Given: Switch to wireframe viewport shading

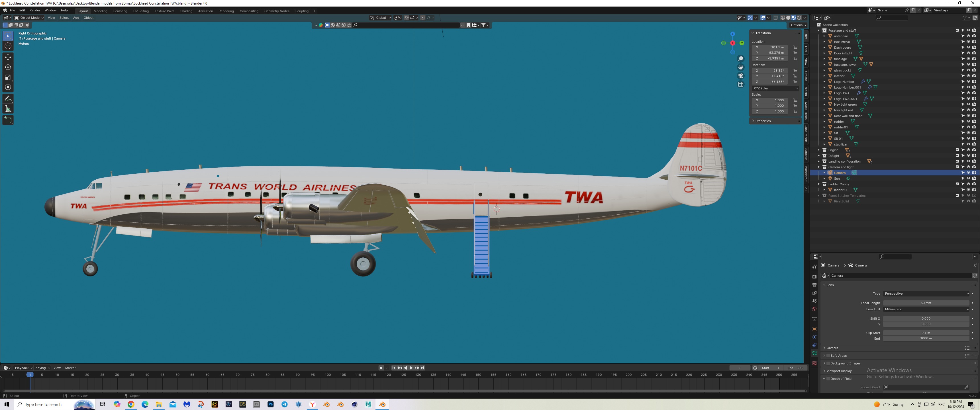Looking at the screenshot, I should point(783,17).
